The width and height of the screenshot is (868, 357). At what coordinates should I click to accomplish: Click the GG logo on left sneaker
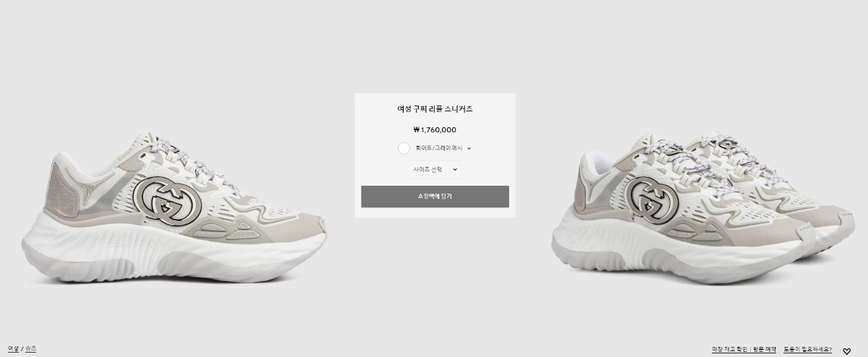[168, 198]
